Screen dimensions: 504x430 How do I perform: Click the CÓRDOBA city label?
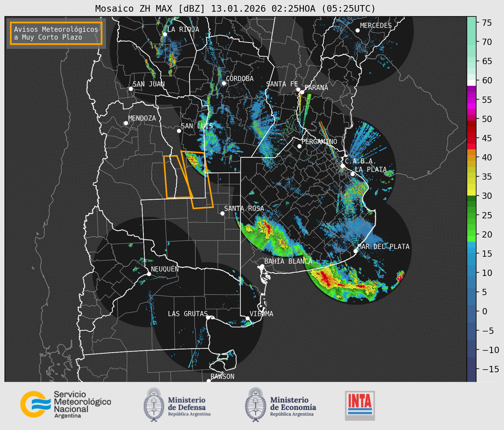(x=240, y=79)
